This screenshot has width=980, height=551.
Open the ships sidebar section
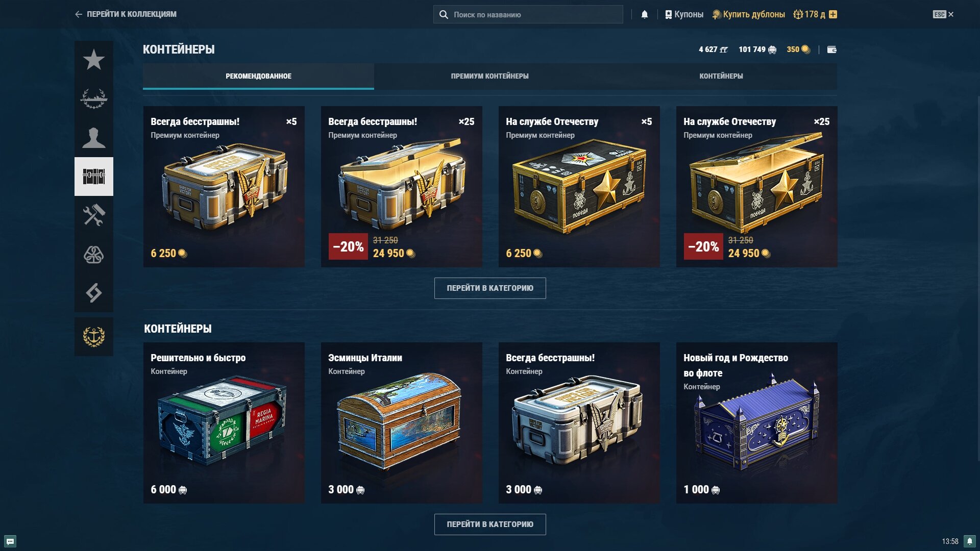pyautogui.click(x=94, y=99)
